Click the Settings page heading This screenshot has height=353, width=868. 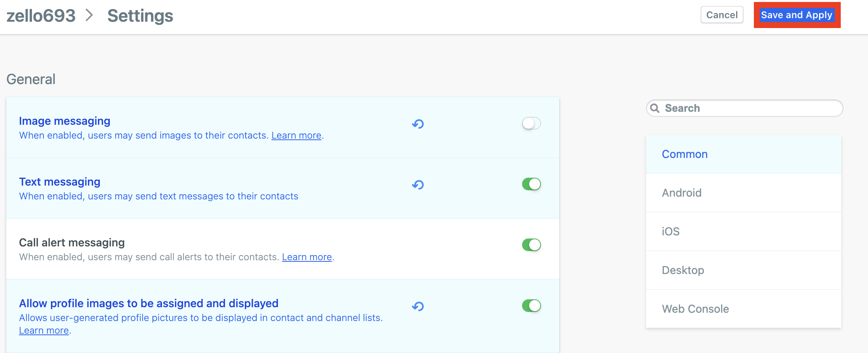point(140,16)
